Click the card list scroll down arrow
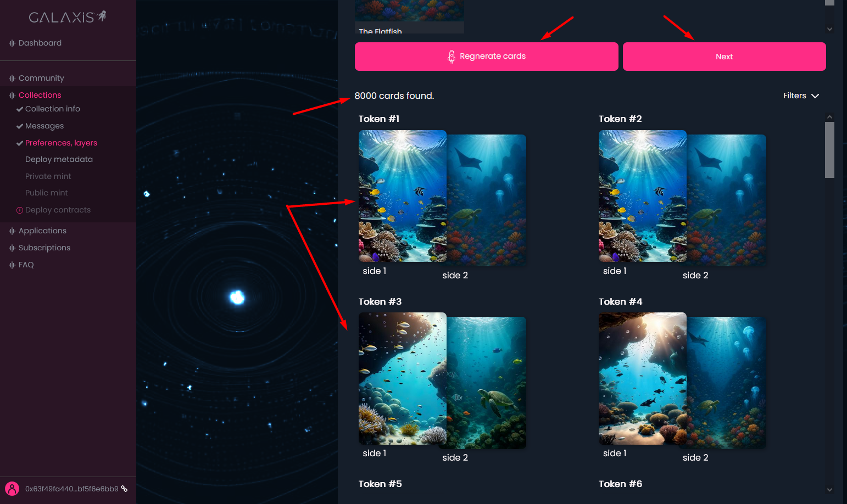 pyautogui.click(x=829, y=490)
